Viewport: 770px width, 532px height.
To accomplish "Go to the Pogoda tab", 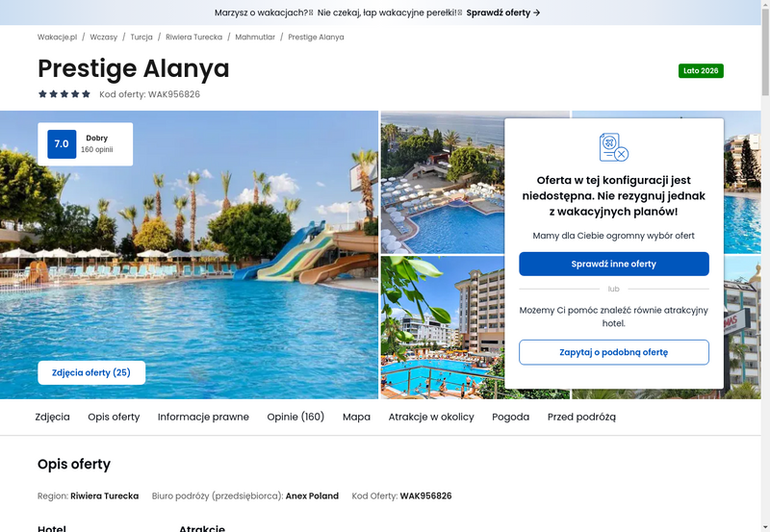I will click(511, 417).
